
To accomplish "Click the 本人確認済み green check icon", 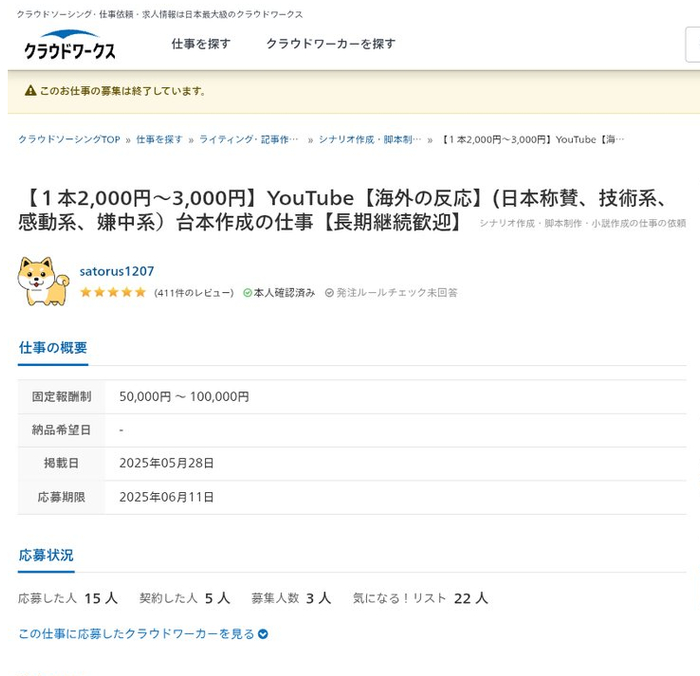I will click(247, 293).
